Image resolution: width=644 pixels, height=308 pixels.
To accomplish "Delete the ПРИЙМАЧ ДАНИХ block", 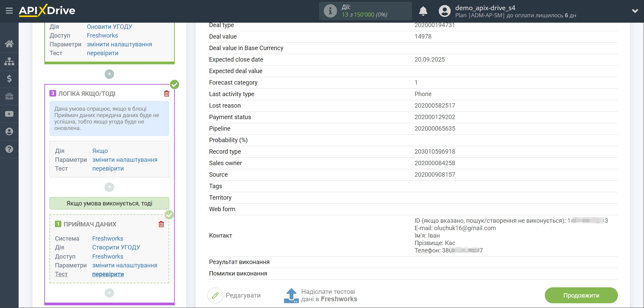I will [x=161, y=224].
